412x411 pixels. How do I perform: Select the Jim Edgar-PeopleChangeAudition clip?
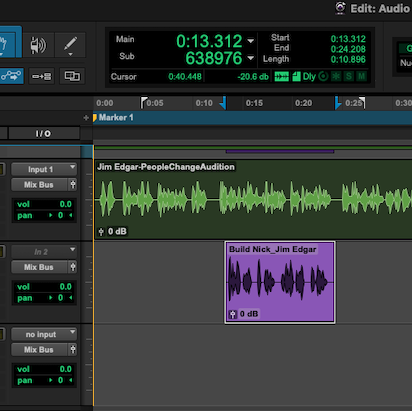point(253,199)
